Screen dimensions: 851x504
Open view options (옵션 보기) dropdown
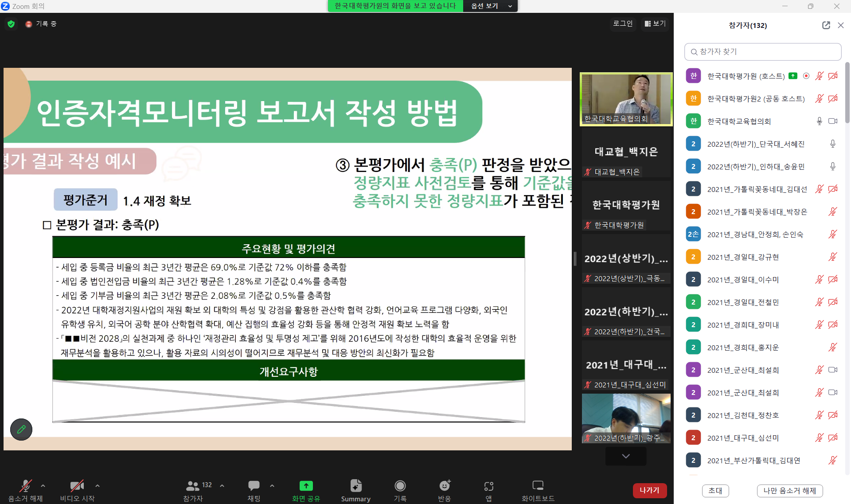click(491, 6)
